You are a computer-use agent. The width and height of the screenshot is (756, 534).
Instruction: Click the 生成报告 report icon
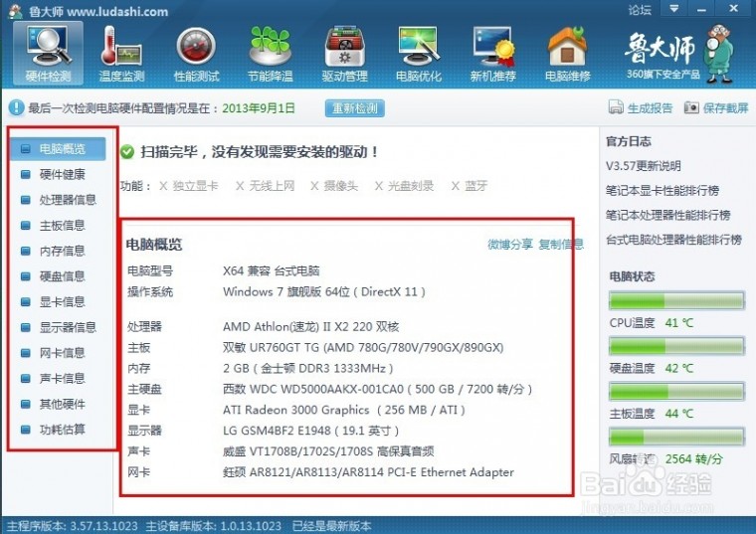(616, 107)
